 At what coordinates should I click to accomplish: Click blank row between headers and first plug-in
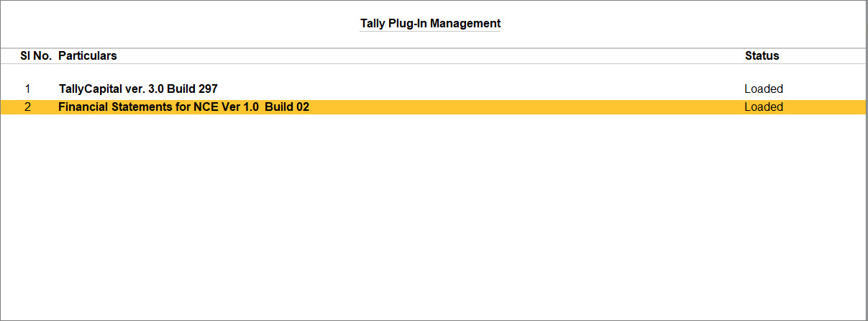pos(434,72)
